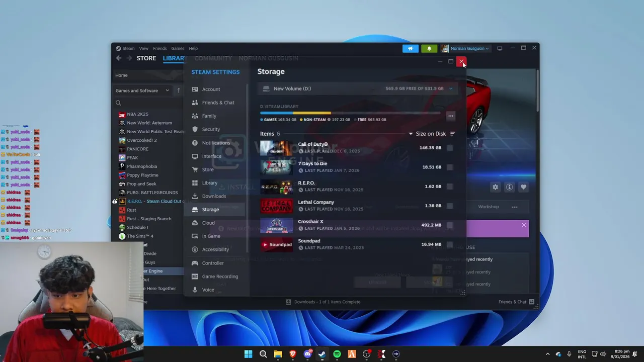
Task: Open Friends & Chat at window bottom
Action: tap(516, 302)
